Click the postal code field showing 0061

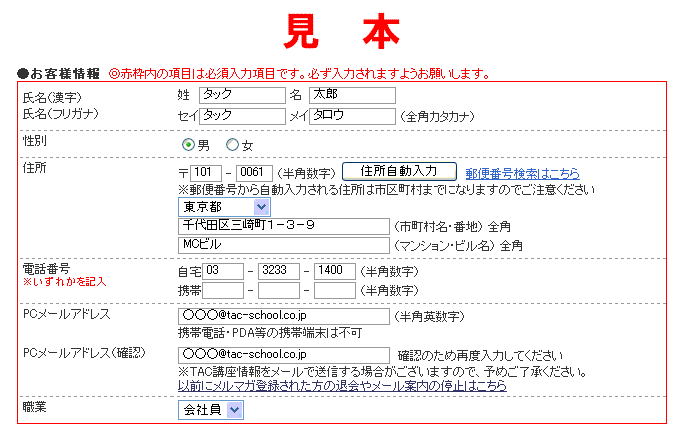click(254, 173)
